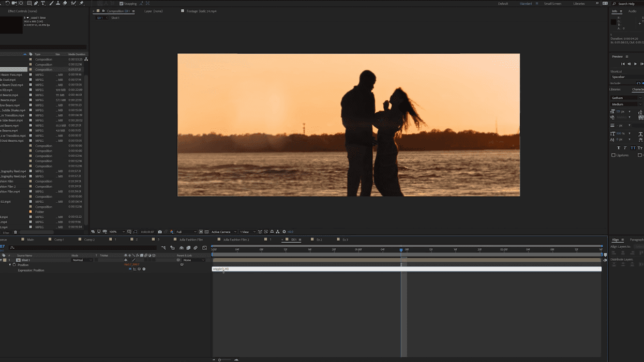Click the current time indicator playhead
Image resolution: width=644 pixels, height=362 pixels.
click(x=401, y=250)
